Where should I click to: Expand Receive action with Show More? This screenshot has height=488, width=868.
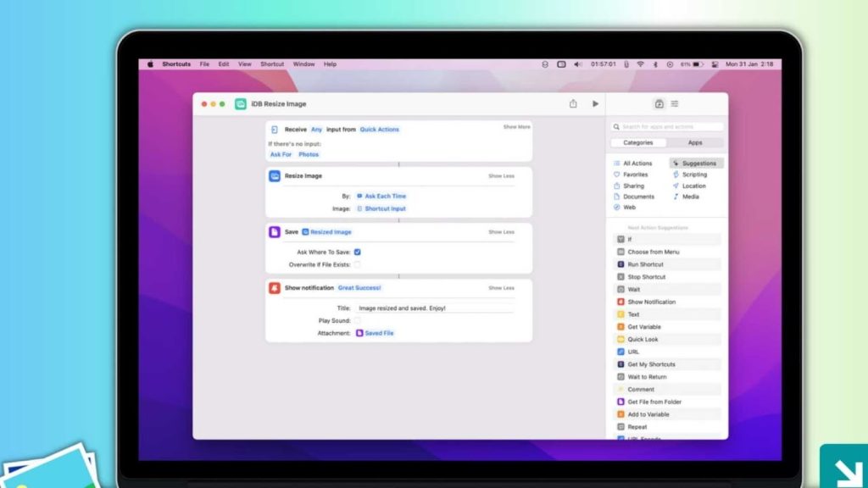(516, 127)
